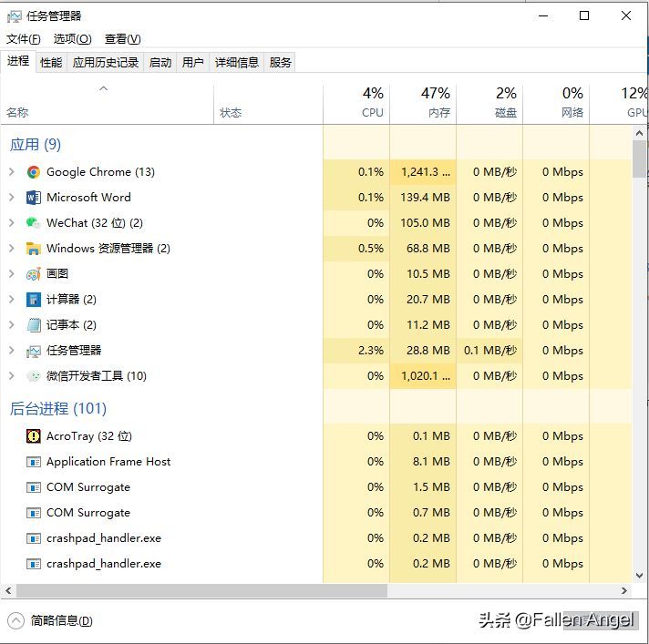Screen dimensions: 649x644
Task: Open the 文件(F) menu
Action: point(23,39)
